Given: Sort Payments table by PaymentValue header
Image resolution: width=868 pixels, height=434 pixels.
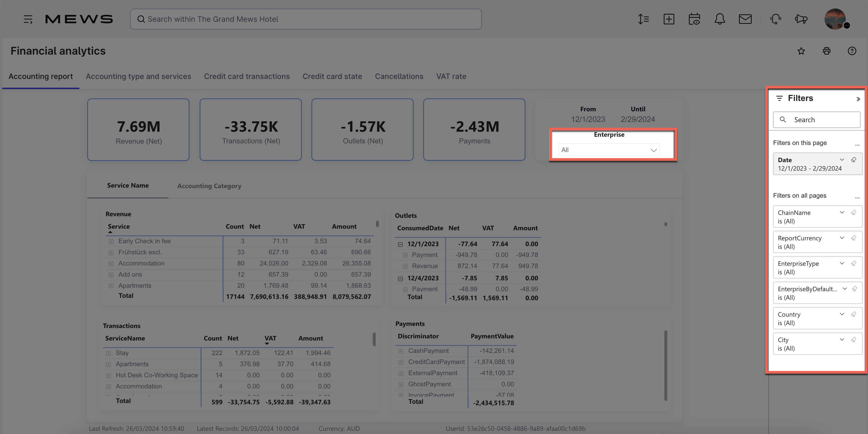Looking at the screenshot, I should [x=492, y=336].
